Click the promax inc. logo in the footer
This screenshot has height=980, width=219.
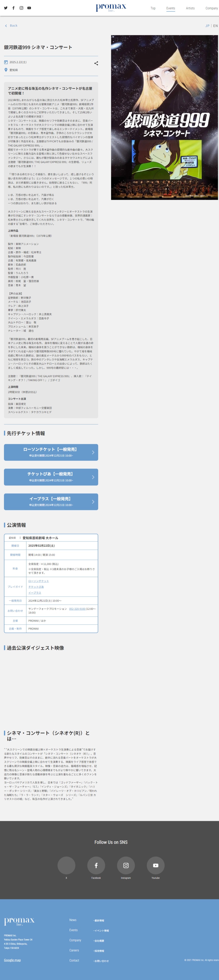pyautogui.click(x=19, y=921)
